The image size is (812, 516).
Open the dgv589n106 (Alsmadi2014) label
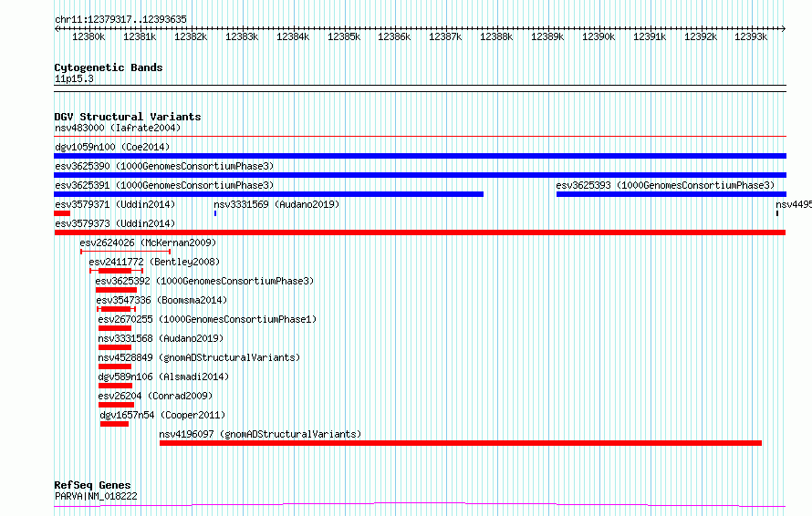163,377
